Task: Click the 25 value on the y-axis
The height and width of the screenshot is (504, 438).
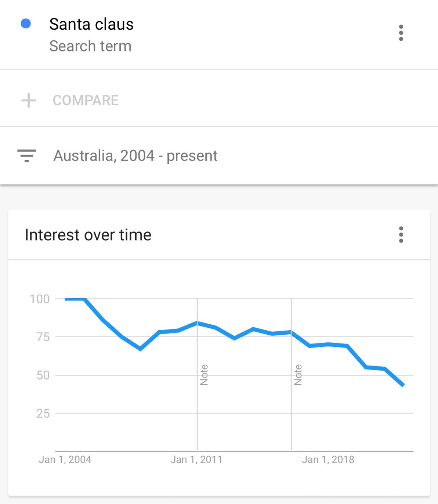Action: coord(43,414)
